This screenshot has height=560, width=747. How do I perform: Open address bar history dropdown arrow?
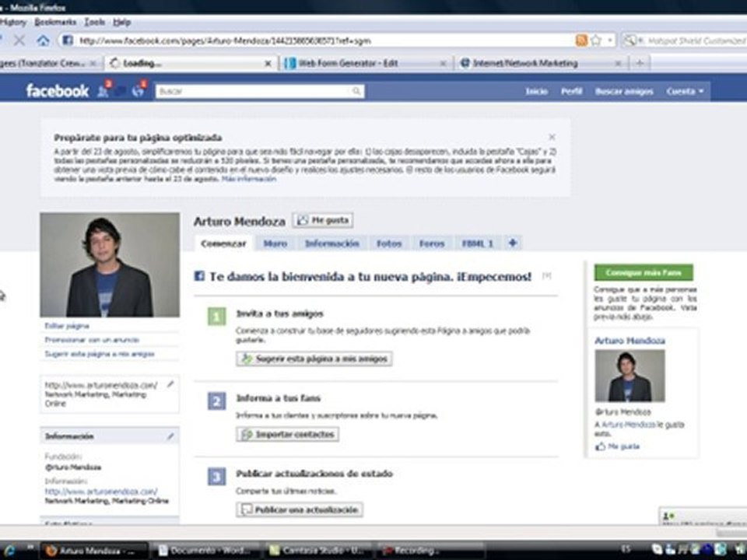610,40
